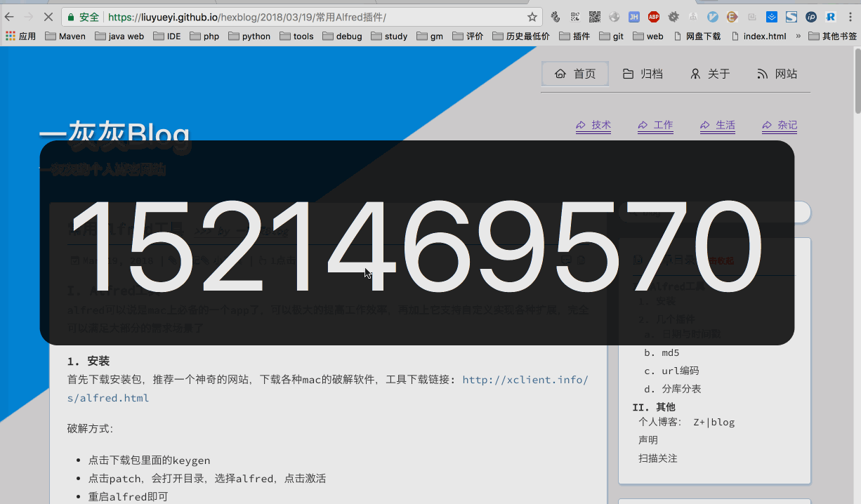Viewport: 861px width, 504px height.
Task: Open the php bookmarks folder
Action: click(204, 37)
